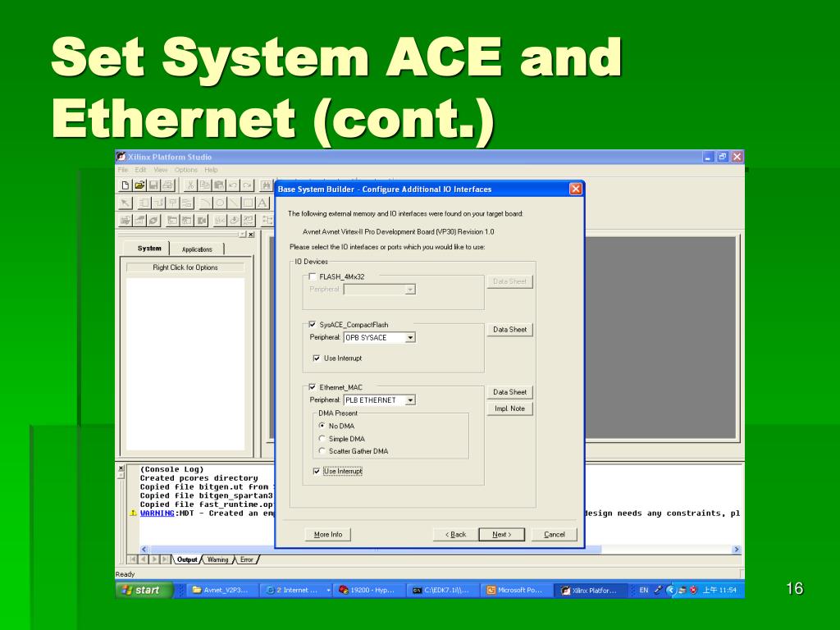840x630 pixels.
Task: Select the Simple DMA radio option
Action: (322, 438)
